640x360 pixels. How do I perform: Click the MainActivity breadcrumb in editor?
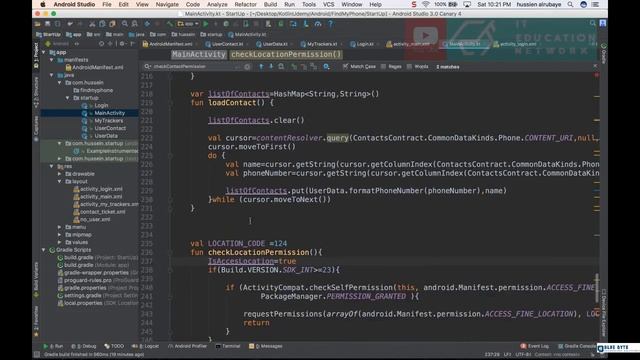[x=199, y=54]
